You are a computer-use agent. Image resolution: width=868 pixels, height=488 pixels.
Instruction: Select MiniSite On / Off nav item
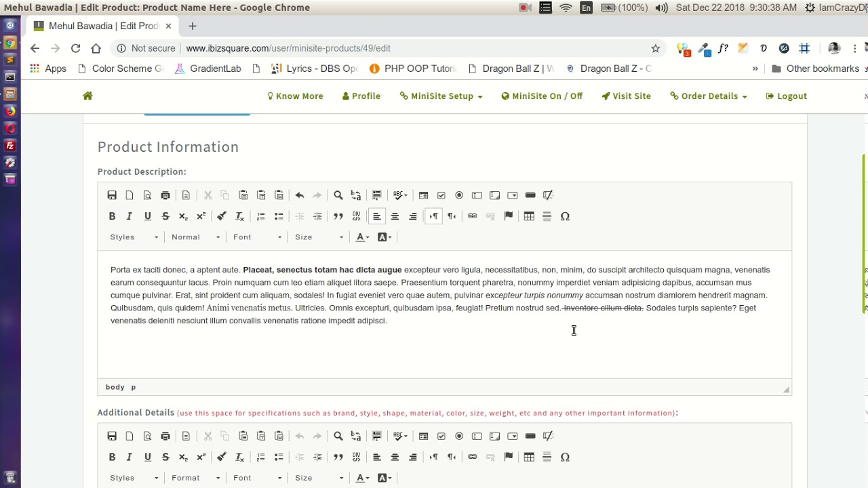tap(542, 96)
